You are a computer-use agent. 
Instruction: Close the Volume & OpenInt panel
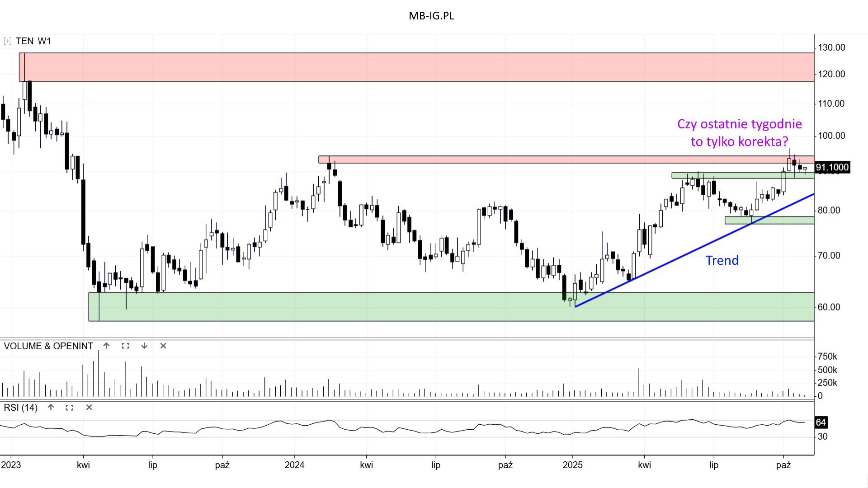pyautogui.click(x=163, y=346)
